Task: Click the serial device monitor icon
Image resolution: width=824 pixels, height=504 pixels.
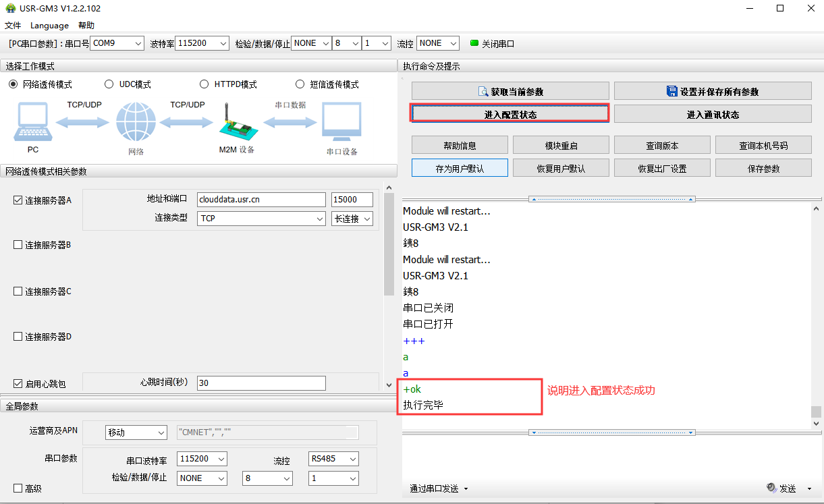Action: [341, 122]
